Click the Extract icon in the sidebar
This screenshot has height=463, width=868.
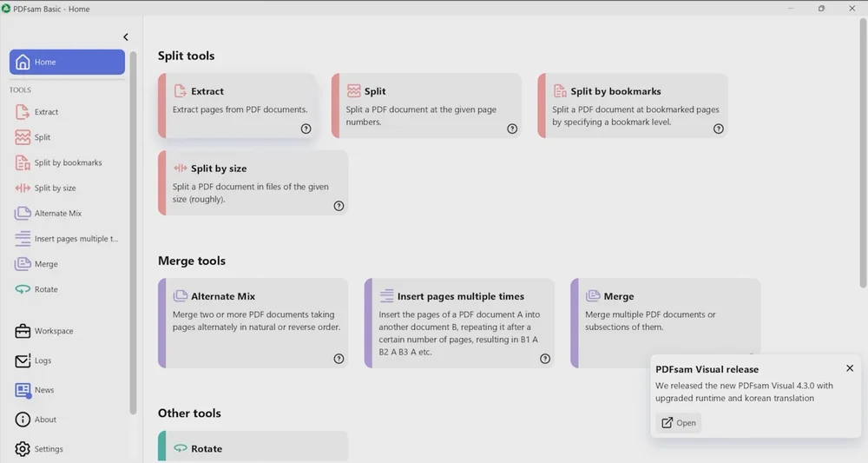(x=23, y=112)
